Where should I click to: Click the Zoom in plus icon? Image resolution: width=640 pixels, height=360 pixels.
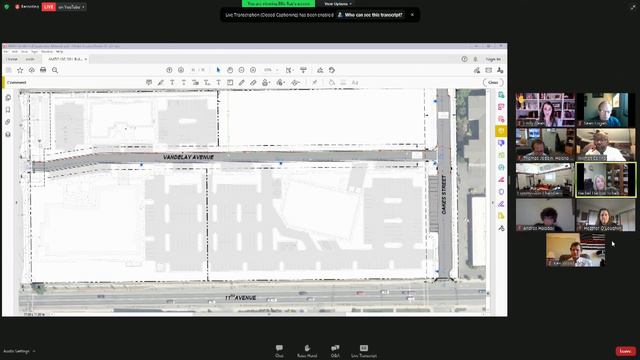tap(253, 70)
